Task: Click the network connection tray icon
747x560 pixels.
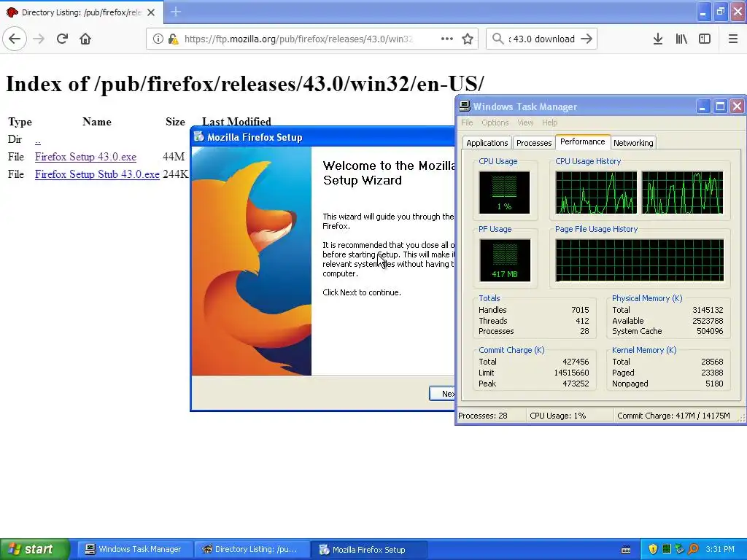Action: [x=679, y=549]
